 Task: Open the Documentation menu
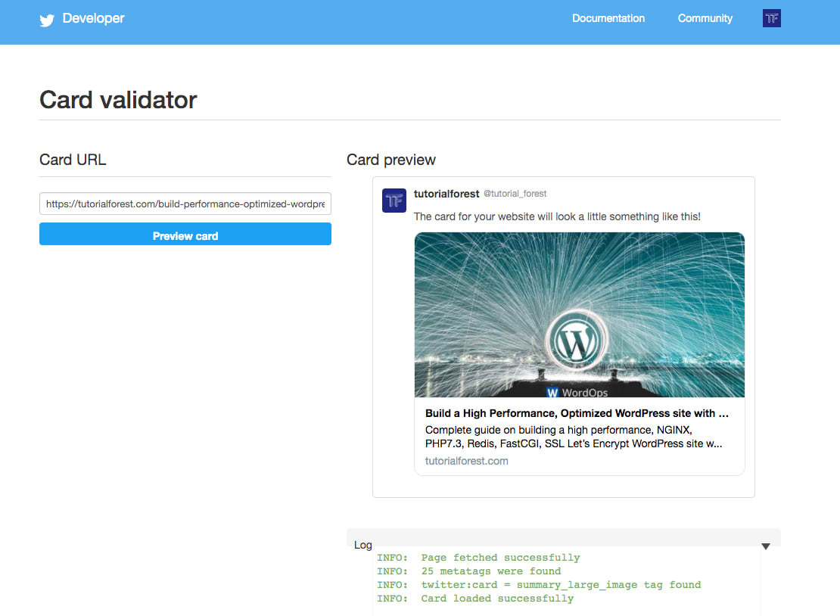pyautogui.click(x=608, y=18)
